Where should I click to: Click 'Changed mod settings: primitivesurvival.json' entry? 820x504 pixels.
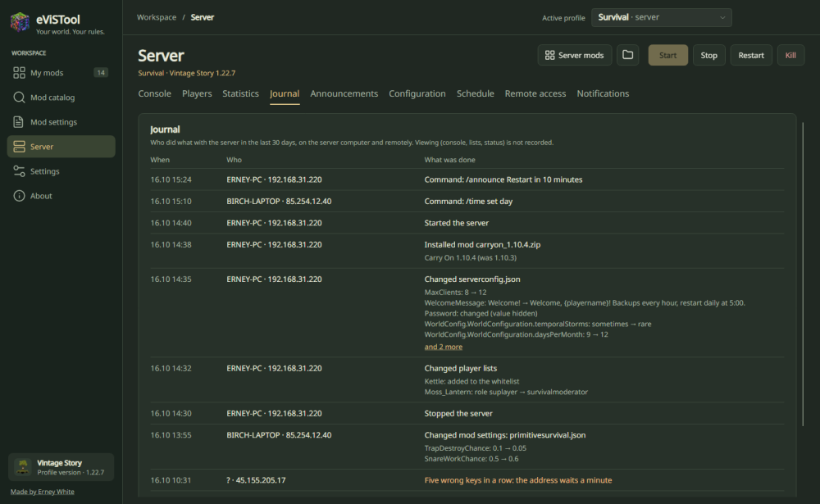(x=504, y=435)
